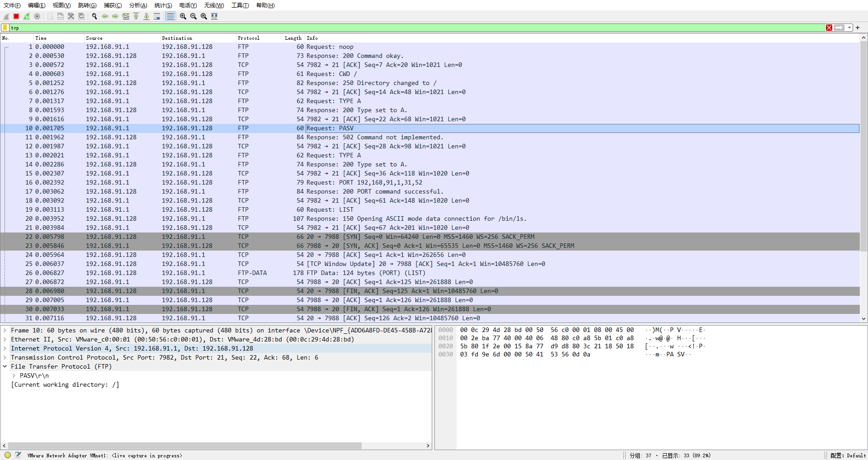
Task: Apply the display filter arrow
Action: [x=839, y=28]
